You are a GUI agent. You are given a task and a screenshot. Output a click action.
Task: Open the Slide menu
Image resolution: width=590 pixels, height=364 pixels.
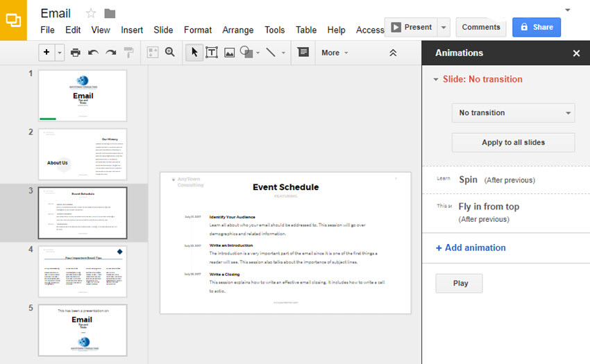(163, 30)
